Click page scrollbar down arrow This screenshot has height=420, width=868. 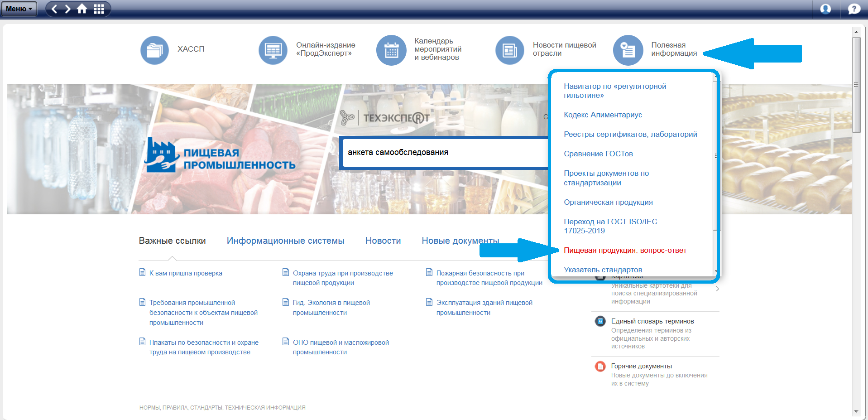pyautogui.click(x=856, y=411)
